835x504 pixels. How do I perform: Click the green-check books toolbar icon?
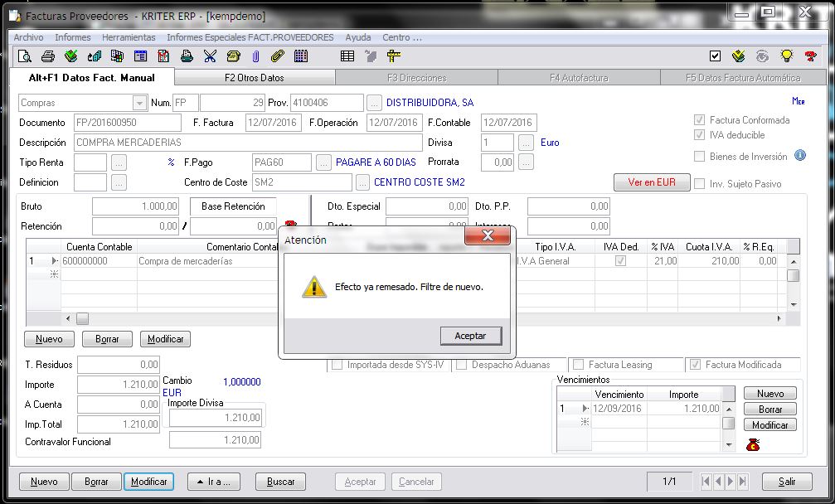click(x=70, y=56)
